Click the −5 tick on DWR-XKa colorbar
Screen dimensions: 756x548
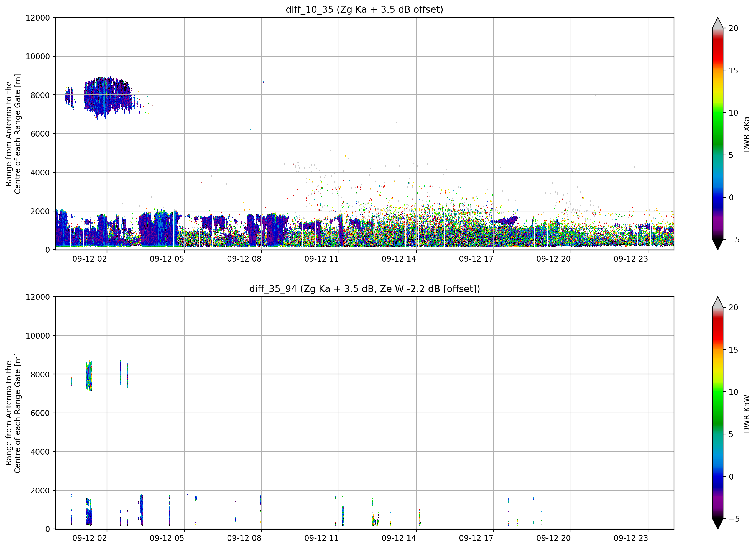click(x=734, y=240)
